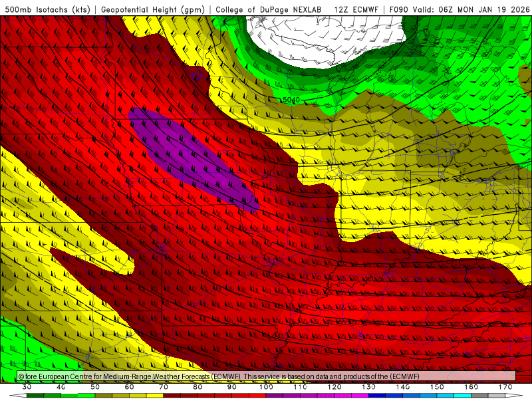Click the dark gray legend swatch right of 160
The image size is (532, 399).
point(479,396)
